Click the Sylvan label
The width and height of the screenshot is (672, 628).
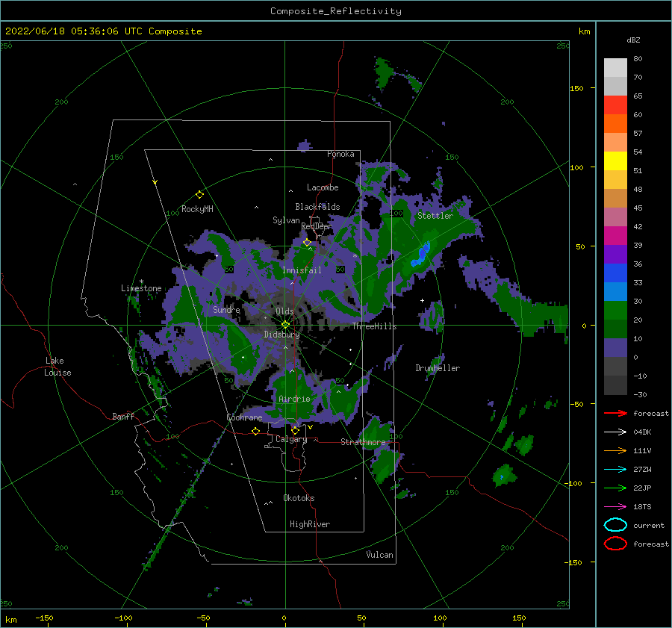[x=286, y=220]
